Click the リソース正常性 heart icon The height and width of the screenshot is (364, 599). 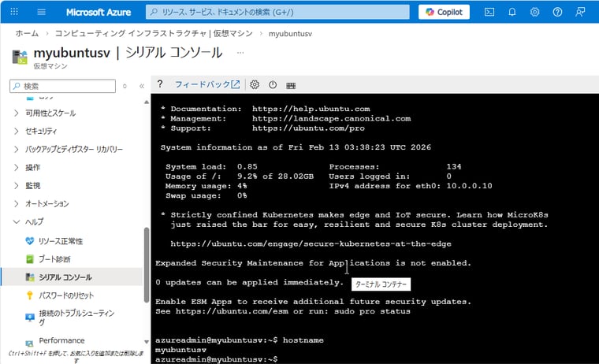click(x=29, y=241)
